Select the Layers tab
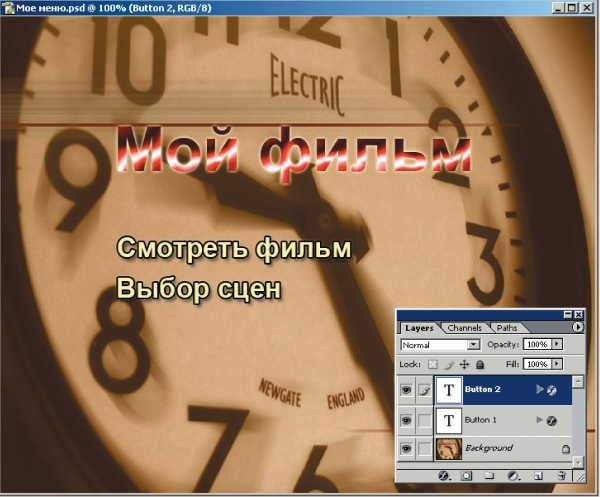 click(419, 328)
